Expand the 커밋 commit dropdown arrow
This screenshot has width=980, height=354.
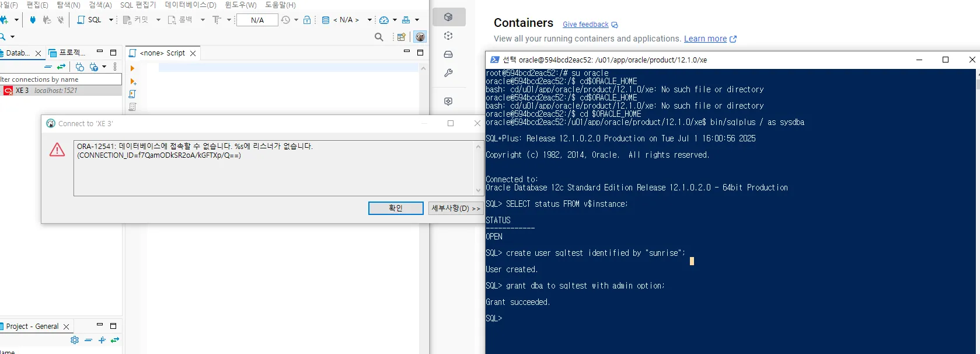tap(158, 20)
